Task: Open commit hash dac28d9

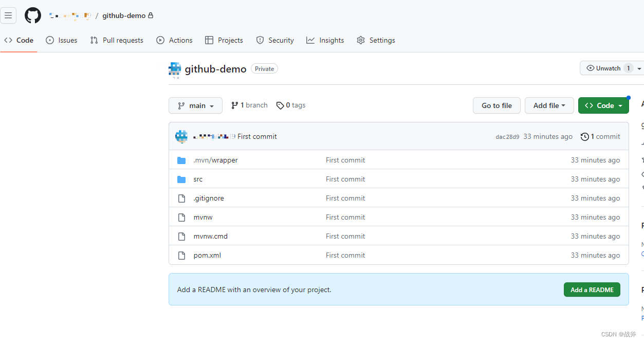Action: (x=507, y=137)
